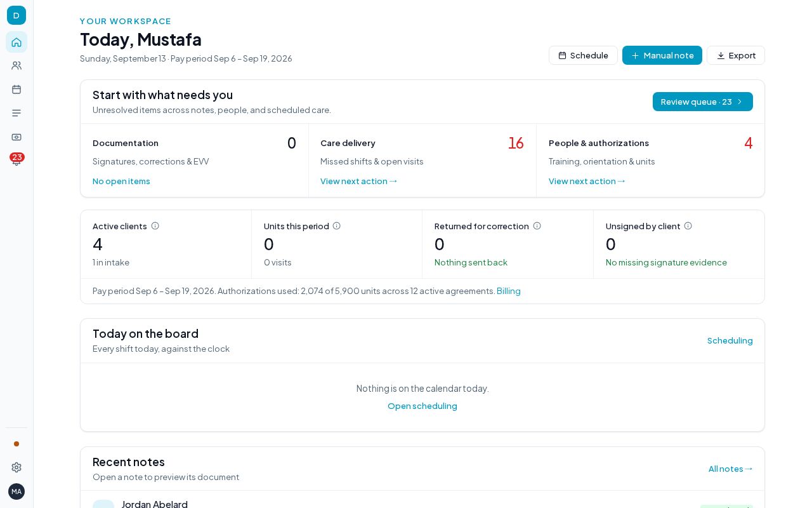Click the Documentation card heading
Screen dimensions: 812x508
[126, 143]
